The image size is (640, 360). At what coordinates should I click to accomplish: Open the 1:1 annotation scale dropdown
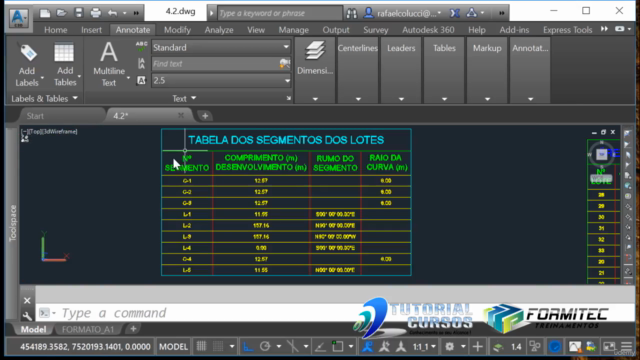click(x=424, y=347)
